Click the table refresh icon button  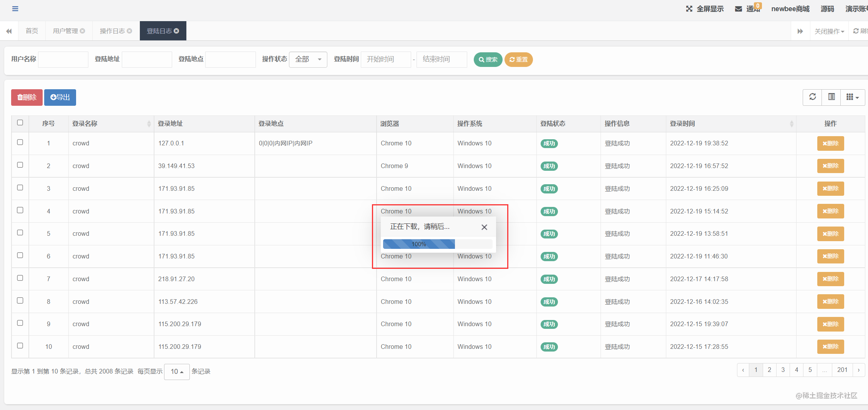(813, 97)
